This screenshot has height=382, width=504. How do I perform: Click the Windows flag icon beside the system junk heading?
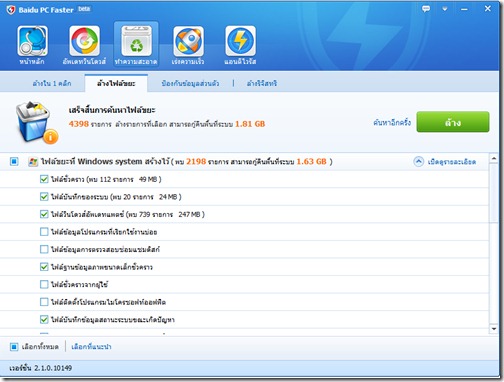(x=33, y=162)
